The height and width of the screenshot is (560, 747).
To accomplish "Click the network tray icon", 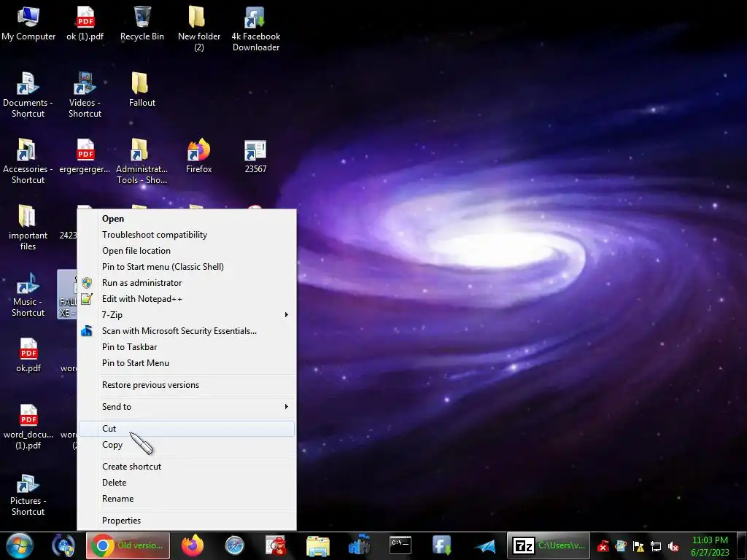I will (656, 547).
